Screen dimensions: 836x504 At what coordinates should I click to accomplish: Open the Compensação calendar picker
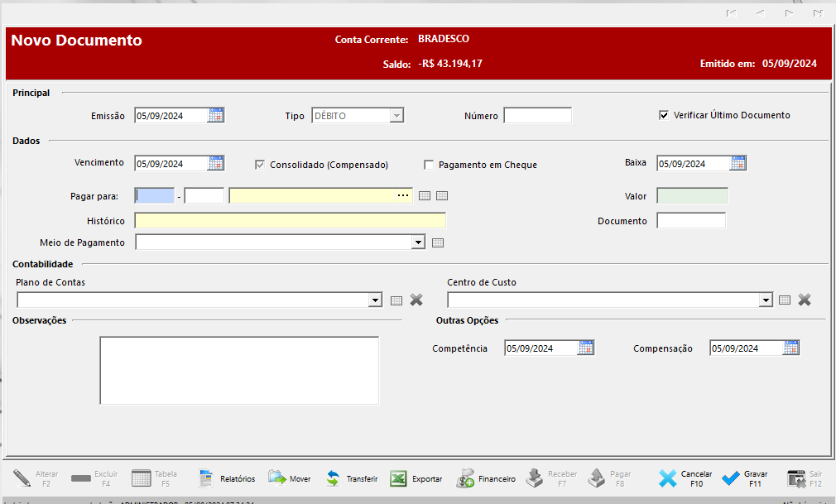click(791, 348)
